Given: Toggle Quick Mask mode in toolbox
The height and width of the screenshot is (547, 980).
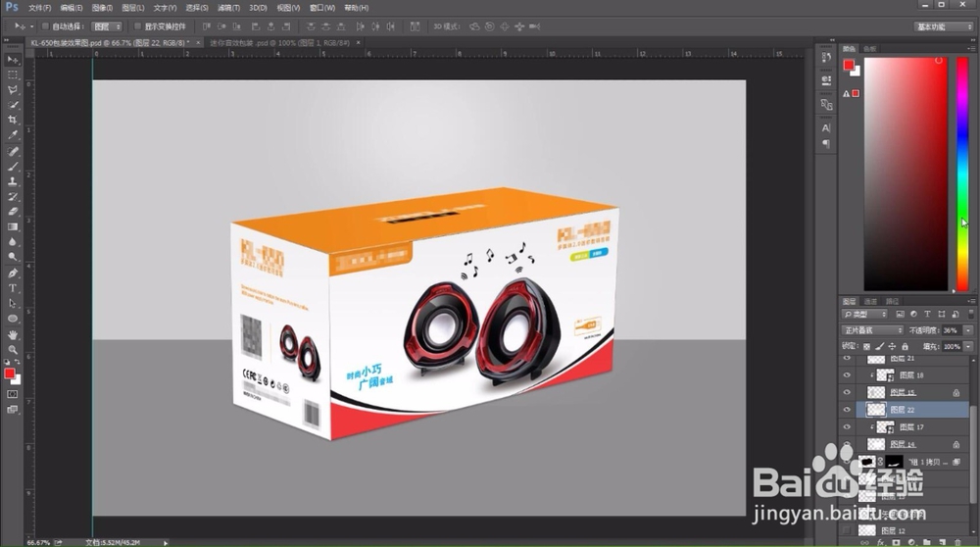Looking at the screenshot, I should (x=13, y=394).
